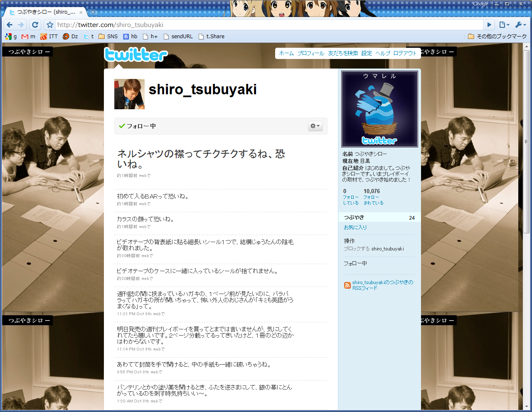Click the scrollbar down arrow
The height and width of the screenshot is (412, 532).
tap(527, 407)
